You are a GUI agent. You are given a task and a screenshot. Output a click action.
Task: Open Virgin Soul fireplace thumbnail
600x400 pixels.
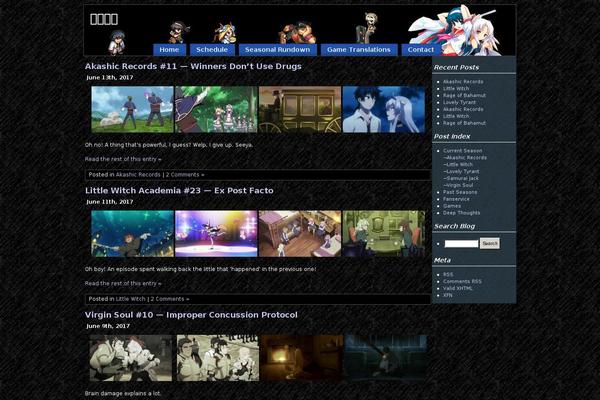tap(302, 358)
